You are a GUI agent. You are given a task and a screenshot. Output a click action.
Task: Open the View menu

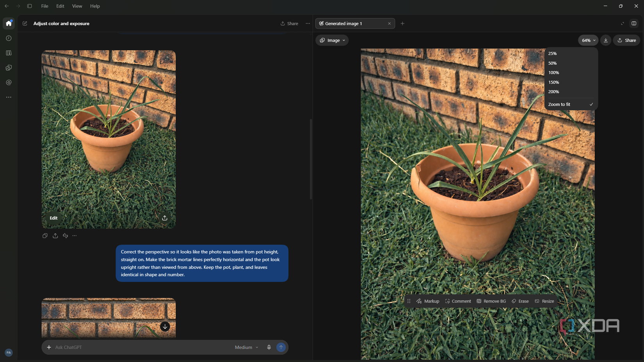pos(77,6)
